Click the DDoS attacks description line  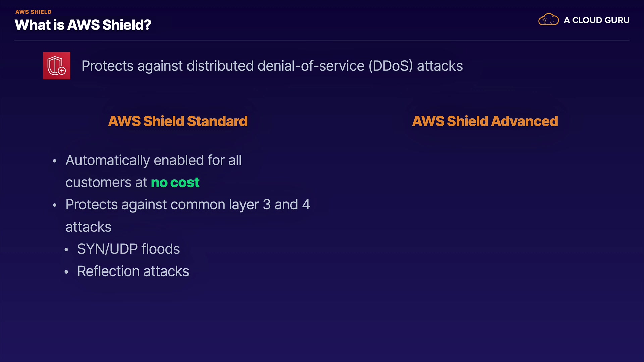[272, 66]
